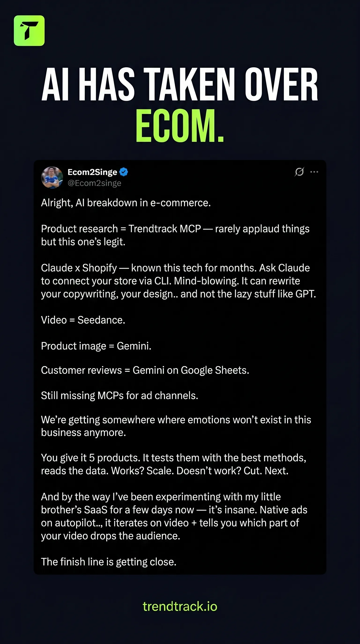Click the 'Still missing MCPs' line
The width and height of the screenshot is (360, 644).
click(120, 395)
